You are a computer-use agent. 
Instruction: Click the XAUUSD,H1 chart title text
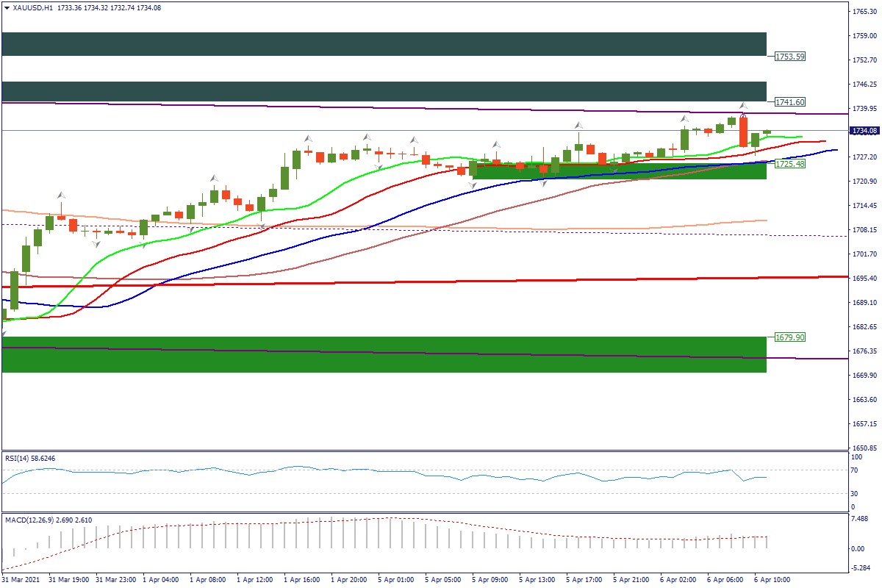coord(33,7)
